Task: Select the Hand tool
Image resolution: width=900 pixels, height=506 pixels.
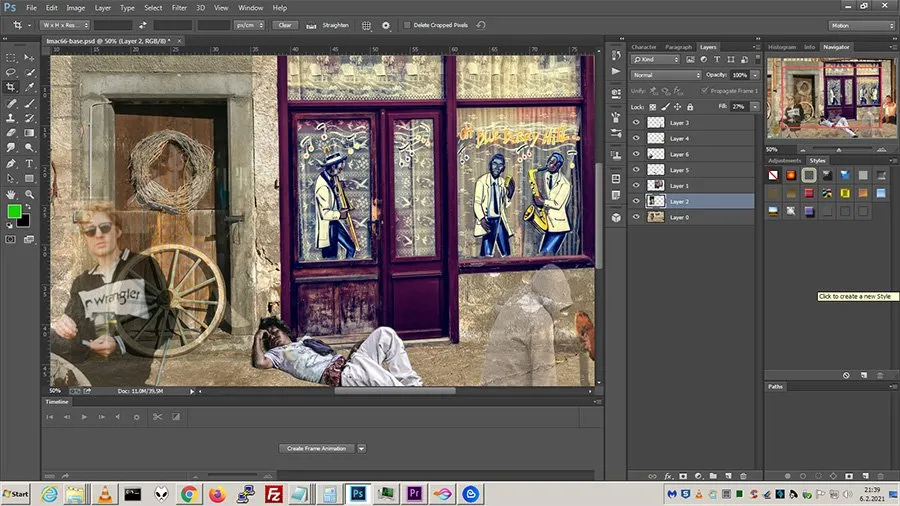Action: (x=11, y=193)
